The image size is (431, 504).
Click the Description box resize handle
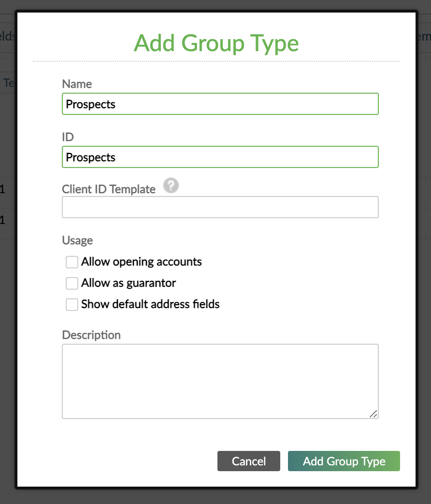[x=374, y=414]
